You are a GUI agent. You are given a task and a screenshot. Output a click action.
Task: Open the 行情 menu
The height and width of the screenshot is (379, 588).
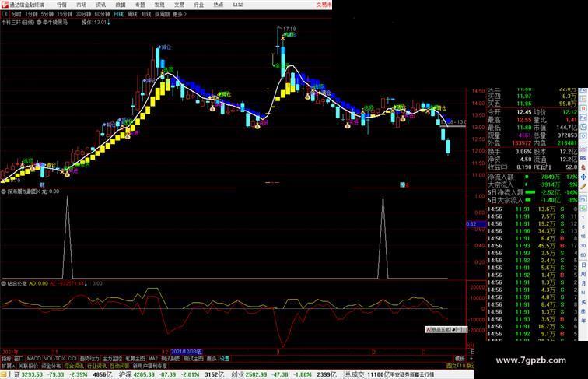tap(61, 5)
